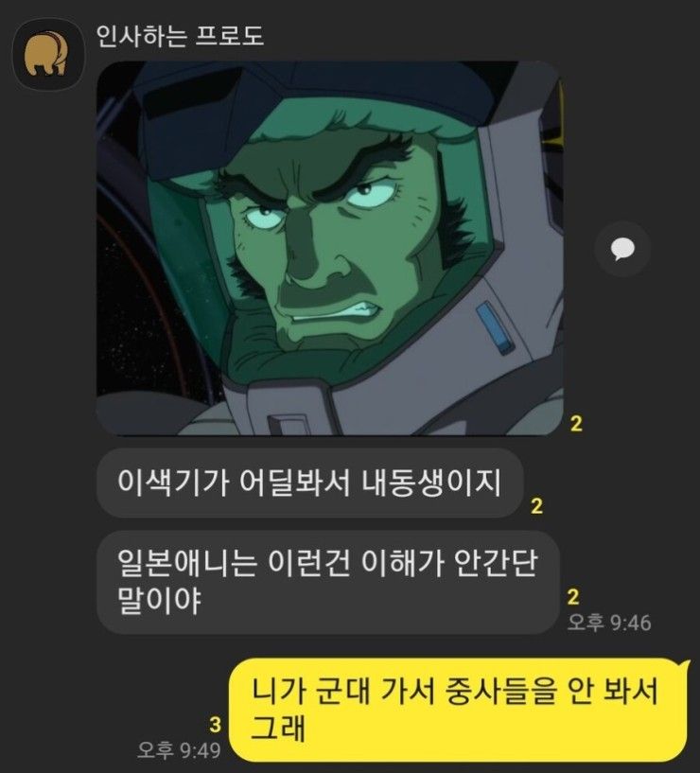Open the elephant profile avatar

point(48,55)
